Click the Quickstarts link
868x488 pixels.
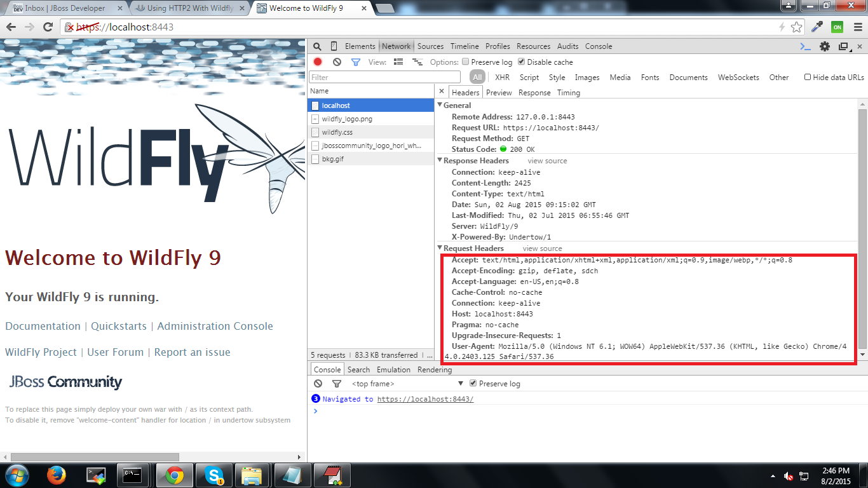pos(119,326)
